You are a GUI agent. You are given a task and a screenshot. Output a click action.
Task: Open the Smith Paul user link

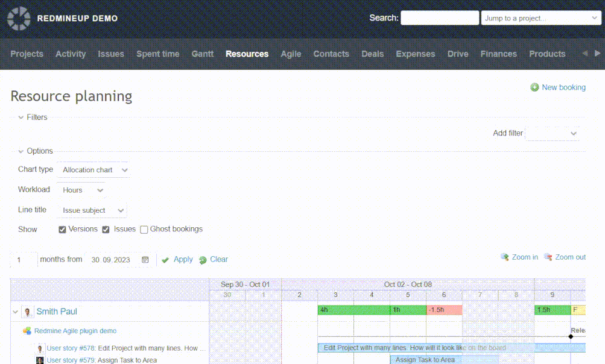pos(57,312)
